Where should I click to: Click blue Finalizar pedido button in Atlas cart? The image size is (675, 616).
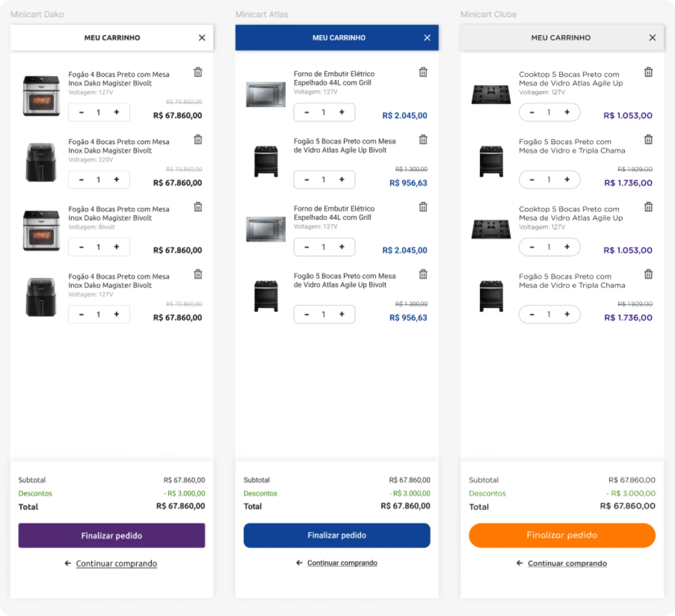click(x=337, y=535)
